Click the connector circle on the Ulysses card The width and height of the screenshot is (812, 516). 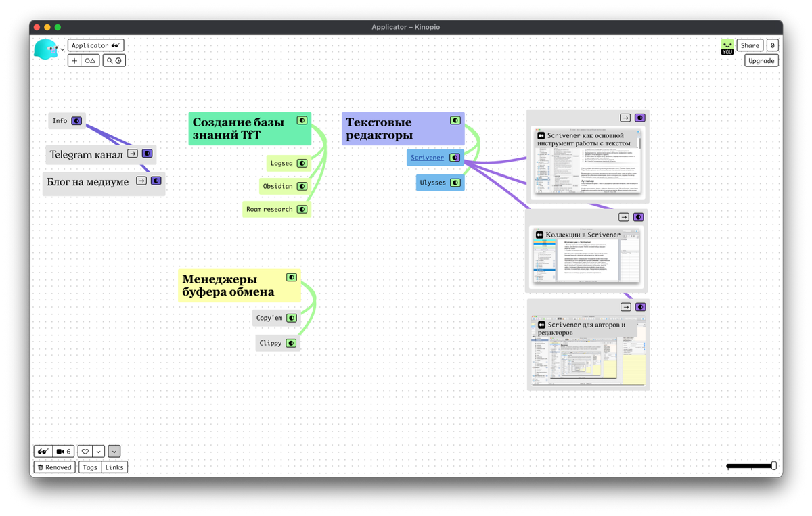pos(455,183)
